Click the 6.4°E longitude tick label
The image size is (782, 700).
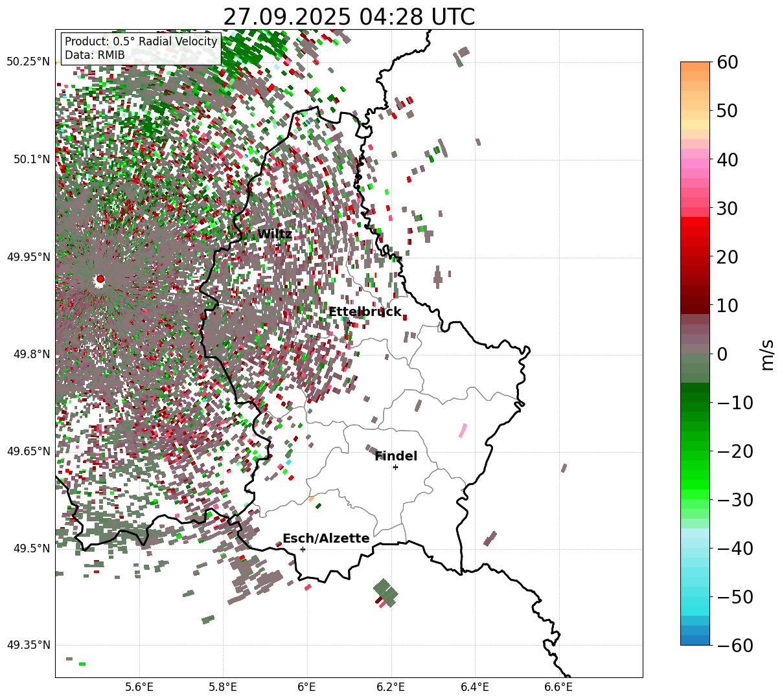475,687
